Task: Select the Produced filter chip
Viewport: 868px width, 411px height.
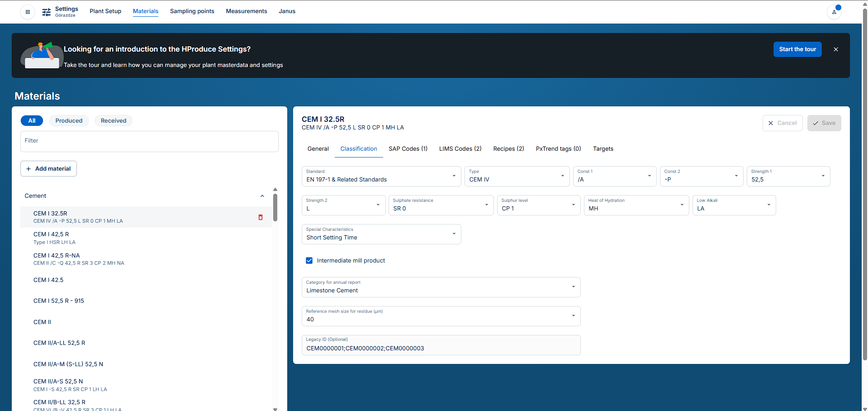Action: [x=69, y=121]
